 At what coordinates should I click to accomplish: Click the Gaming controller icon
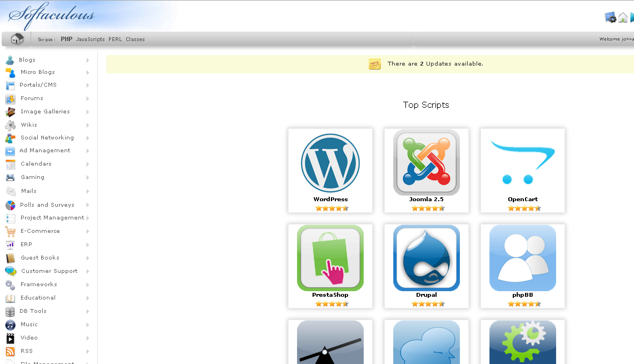10,177
